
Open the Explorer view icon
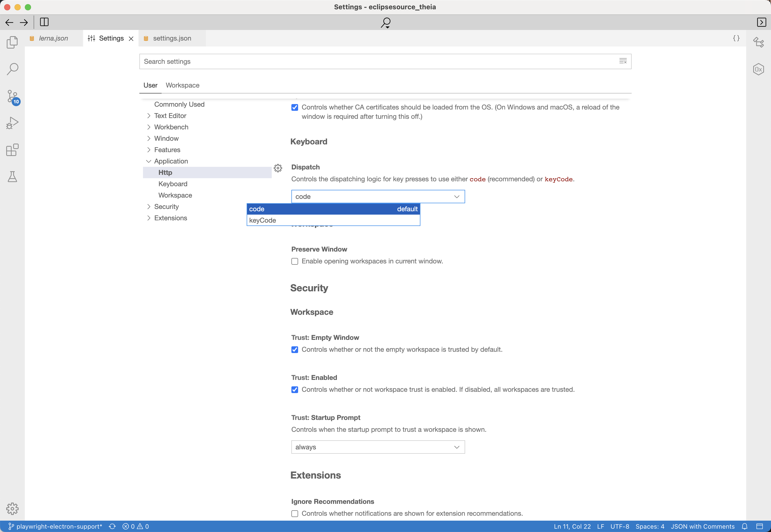(x=12, y=42)
